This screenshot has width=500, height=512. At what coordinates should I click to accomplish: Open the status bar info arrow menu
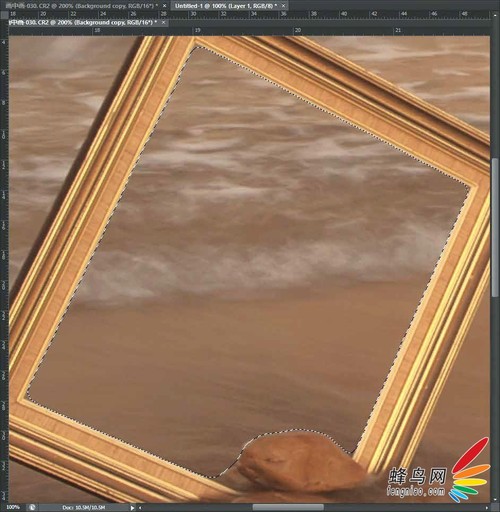[x=132, y=508]
